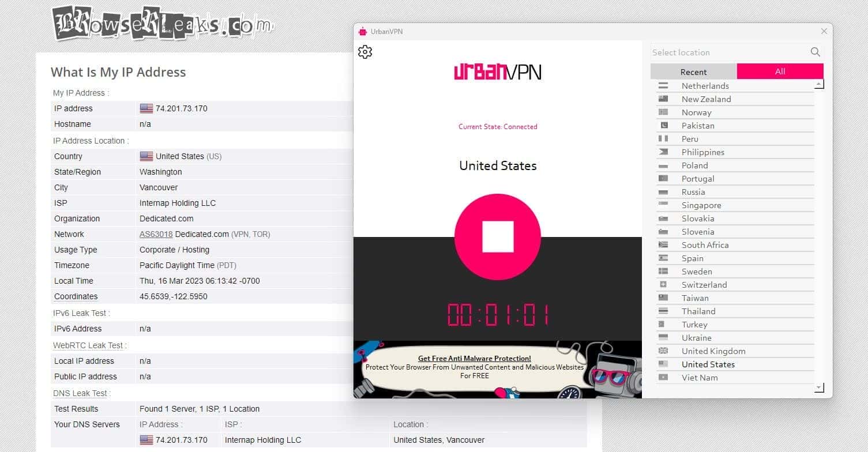
Task: Select Sweden as VPN location
Action: point(735,272)
